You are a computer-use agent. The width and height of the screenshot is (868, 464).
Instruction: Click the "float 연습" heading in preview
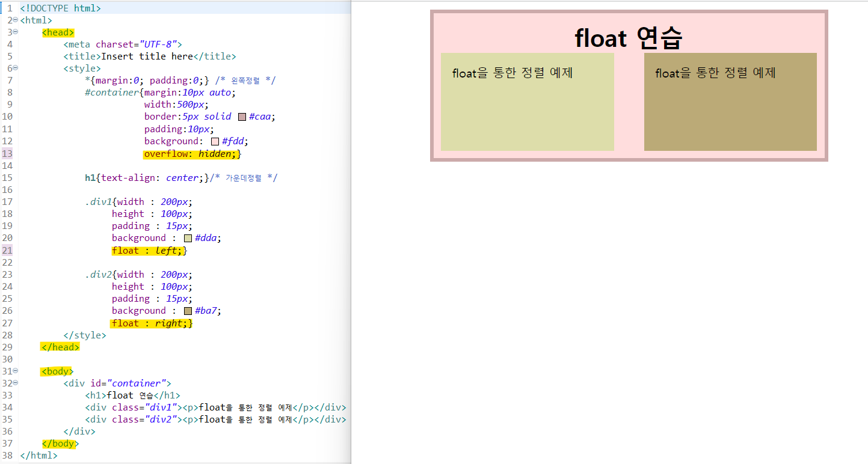coord(629,38)
